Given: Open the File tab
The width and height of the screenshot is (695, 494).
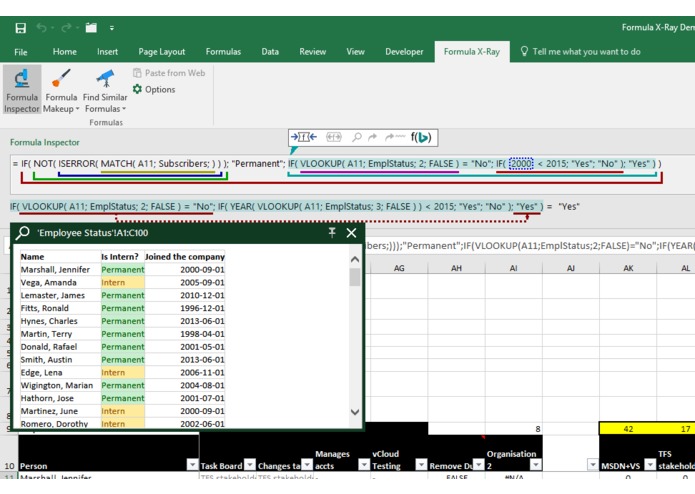Looking at the screenshot, I should pos(20,52).
